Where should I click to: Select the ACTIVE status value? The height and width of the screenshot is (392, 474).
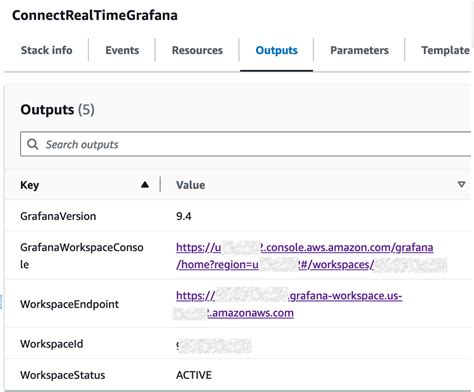tap(194, 375)
